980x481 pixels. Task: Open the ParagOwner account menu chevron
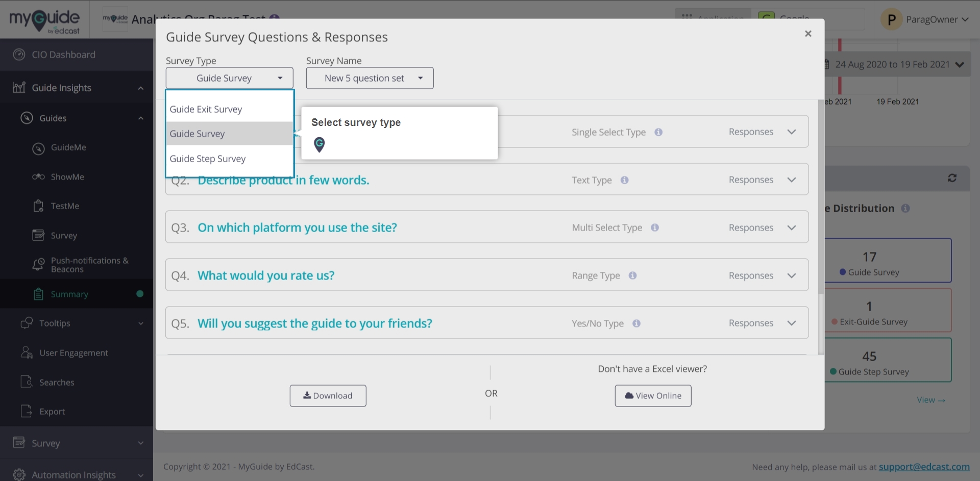(965, 20)
